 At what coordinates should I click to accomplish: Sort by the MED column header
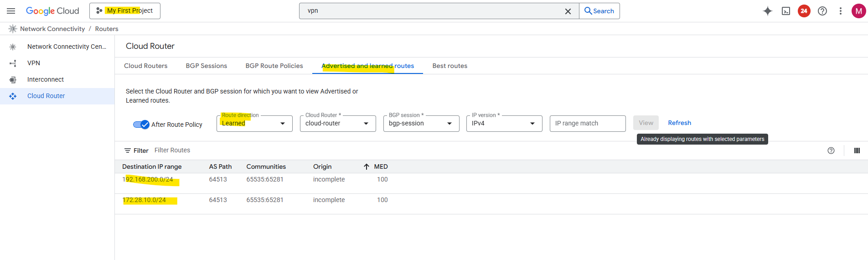(x=381, y=166)
